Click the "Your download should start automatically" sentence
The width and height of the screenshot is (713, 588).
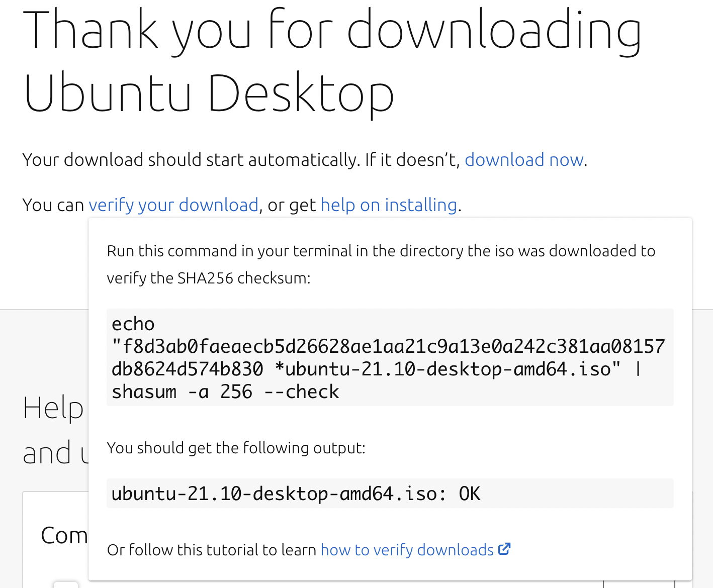pyautogui.click(x=305, y=160)
